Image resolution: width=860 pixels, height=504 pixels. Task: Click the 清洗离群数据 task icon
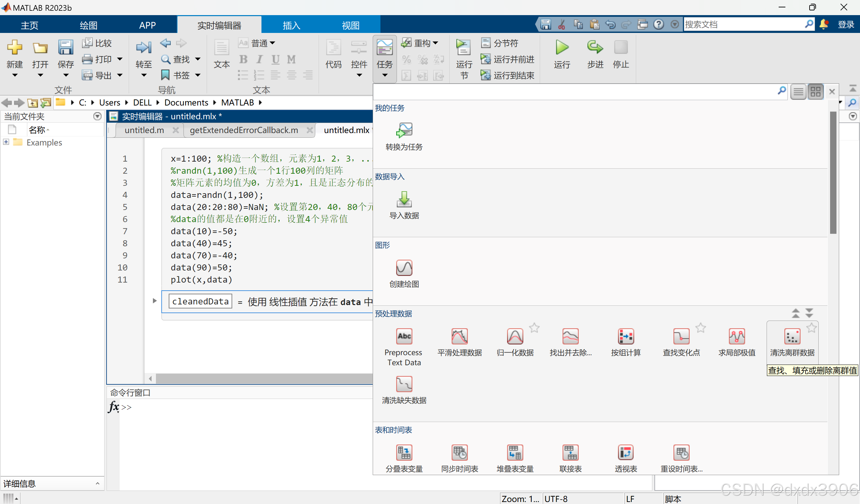[792, 336]
